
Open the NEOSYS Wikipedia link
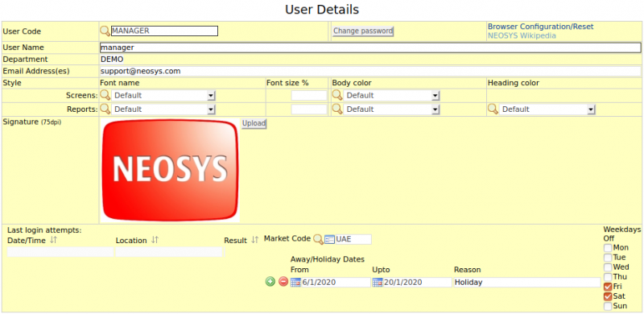(x=522, y=35)
